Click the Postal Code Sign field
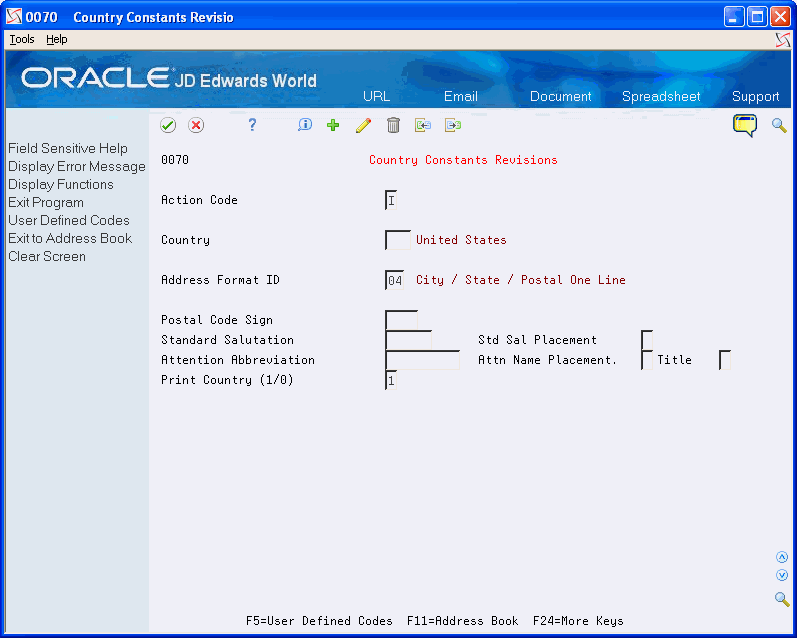The height and width of the screenshot is (638, 797). point(401,320)
